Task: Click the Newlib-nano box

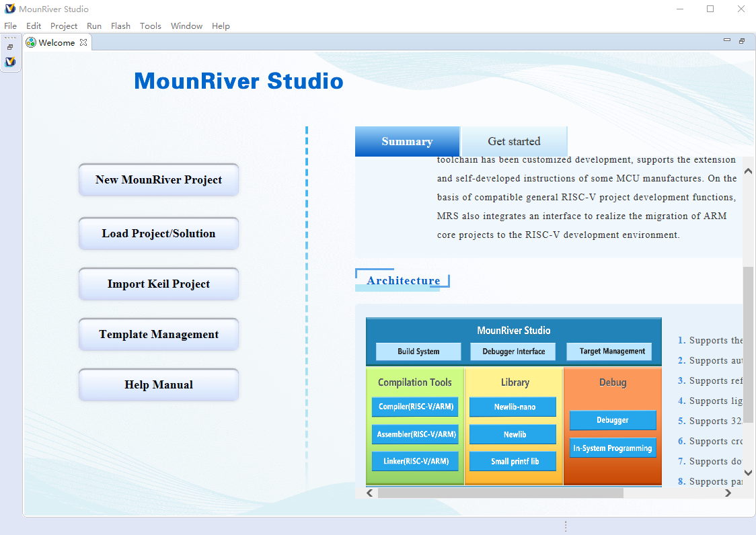Action: (515, 407)
